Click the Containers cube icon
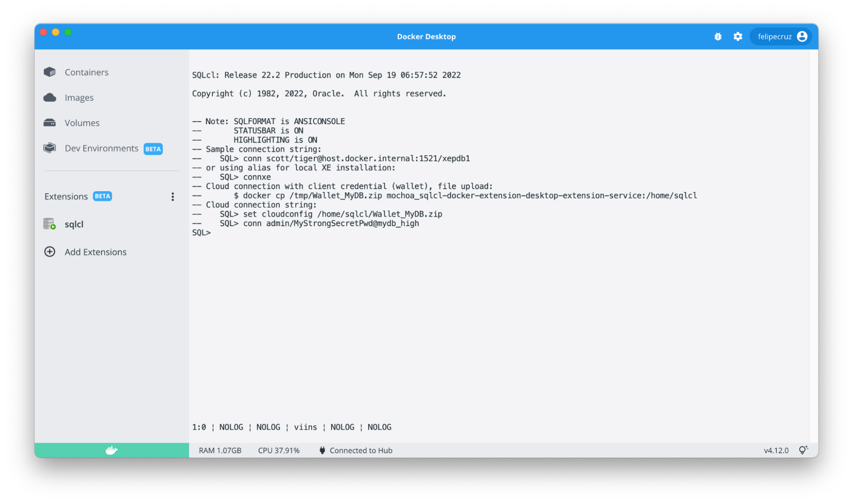This screenshot has width=853, height=504. tap(49, 72)
